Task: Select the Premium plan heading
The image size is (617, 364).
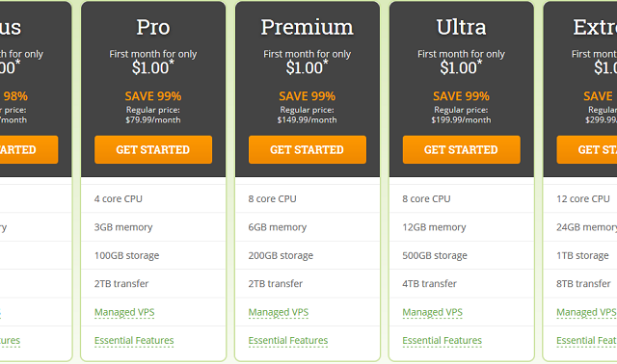Action: tap(308, 27)
